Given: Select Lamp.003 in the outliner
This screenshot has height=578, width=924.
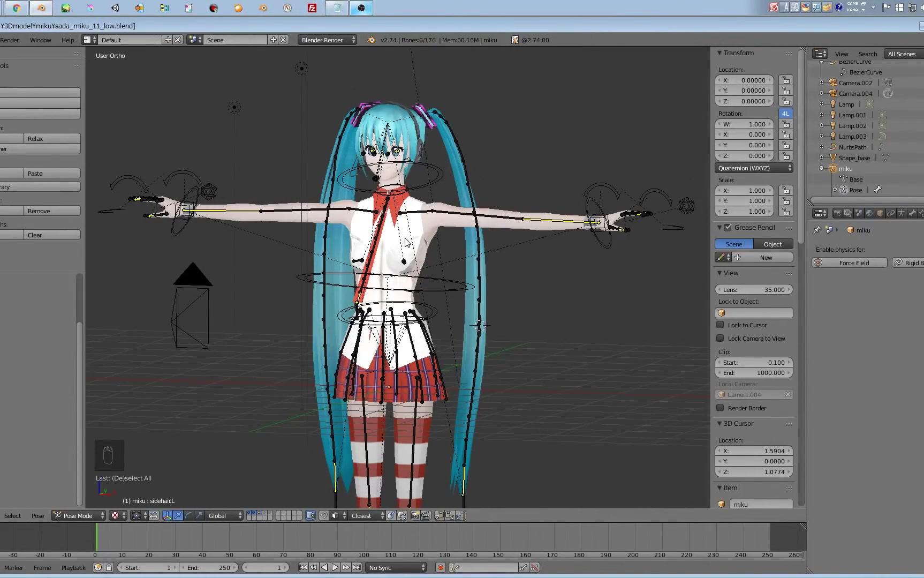Looking at the screenshot, I should [x=852, y=137].
